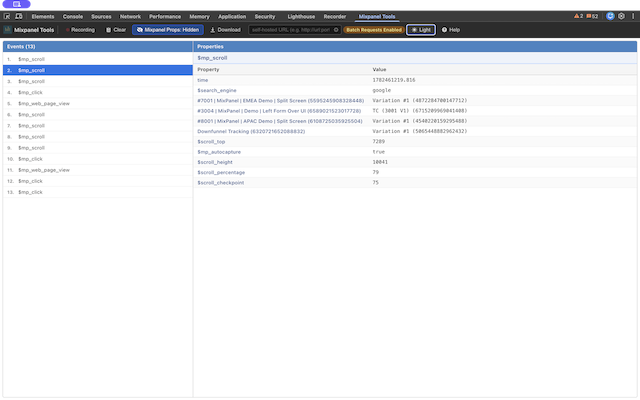Click the $scroll_height value 10041
The image size is (640, 400).
[380, 162]
